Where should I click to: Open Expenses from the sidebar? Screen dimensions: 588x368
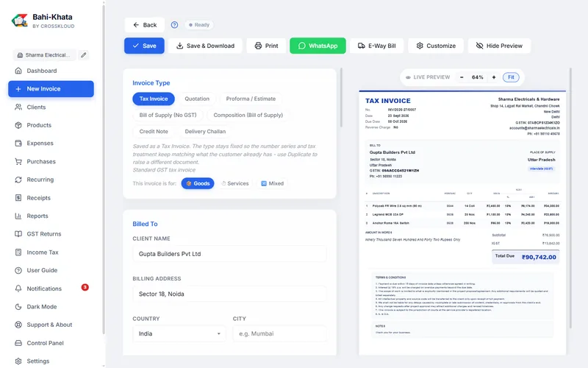click(51, 143)
